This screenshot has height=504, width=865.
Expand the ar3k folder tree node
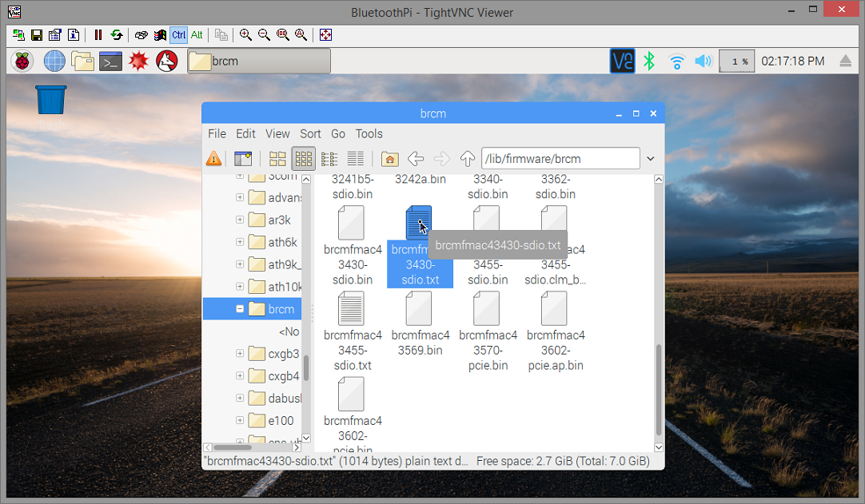point(240,220)
